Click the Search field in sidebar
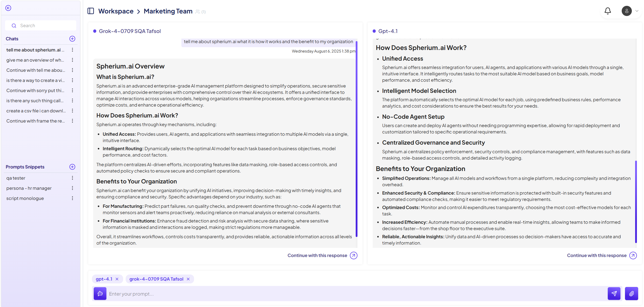Screen dimensions: 644x307 tap(41, 26)
